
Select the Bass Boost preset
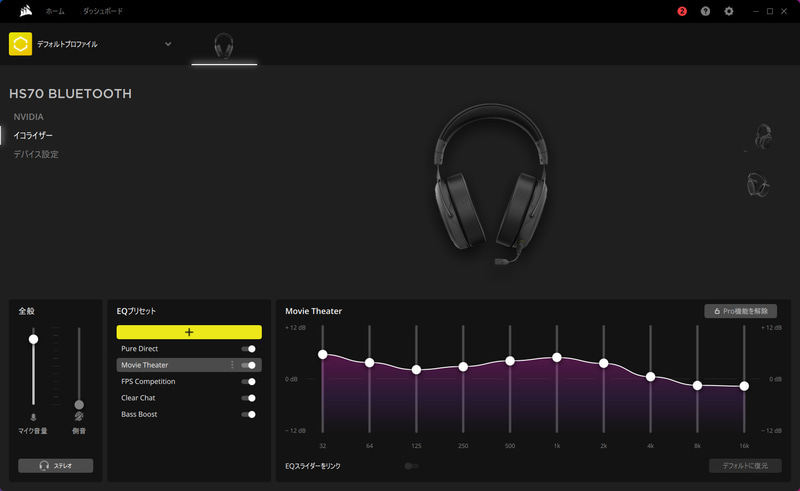click(x=139, y=414)
